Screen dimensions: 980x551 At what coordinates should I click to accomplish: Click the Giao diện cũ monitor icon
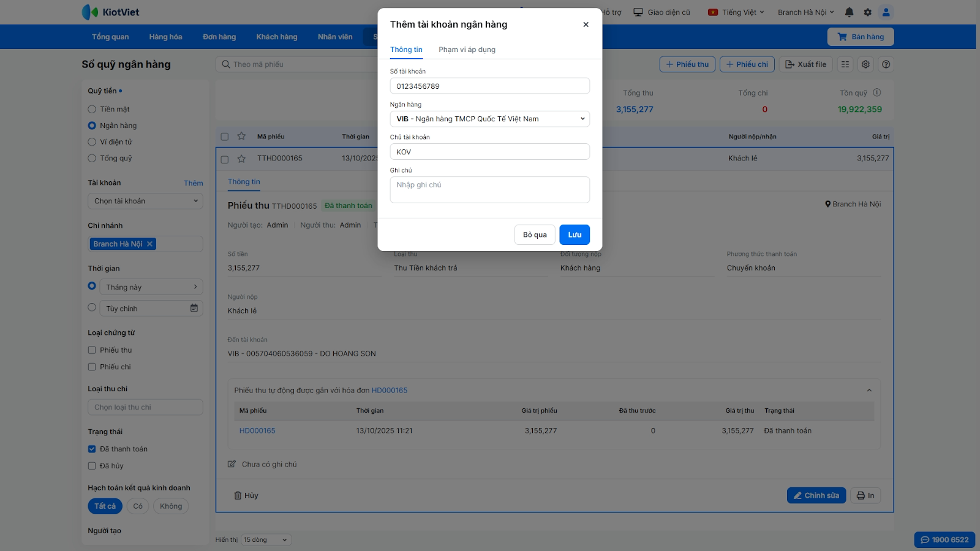coord(638,12)
